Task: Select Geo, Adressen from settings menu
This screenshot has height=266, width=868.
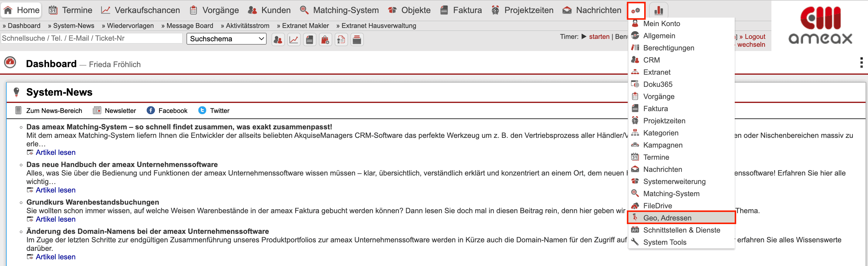Action: click(x=667, y=218)
